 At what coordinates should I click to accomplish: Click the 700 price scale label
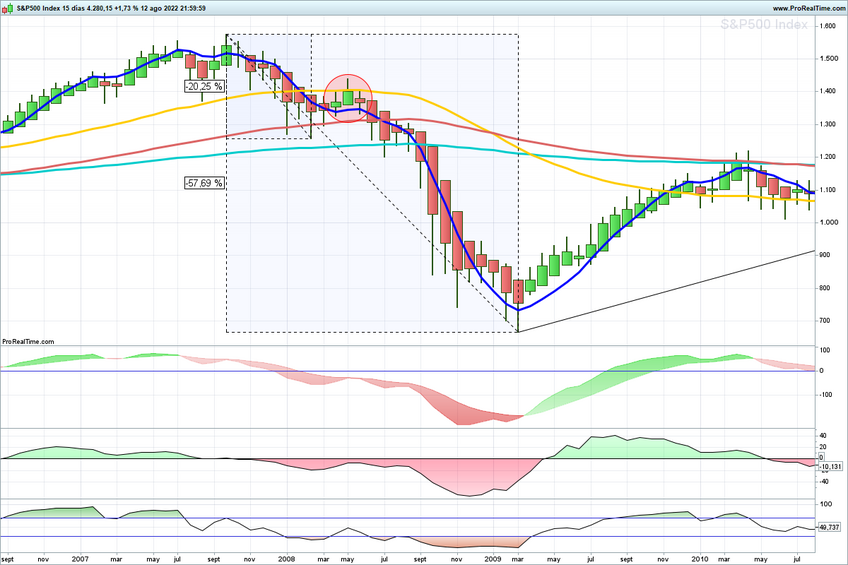[825, 321]
